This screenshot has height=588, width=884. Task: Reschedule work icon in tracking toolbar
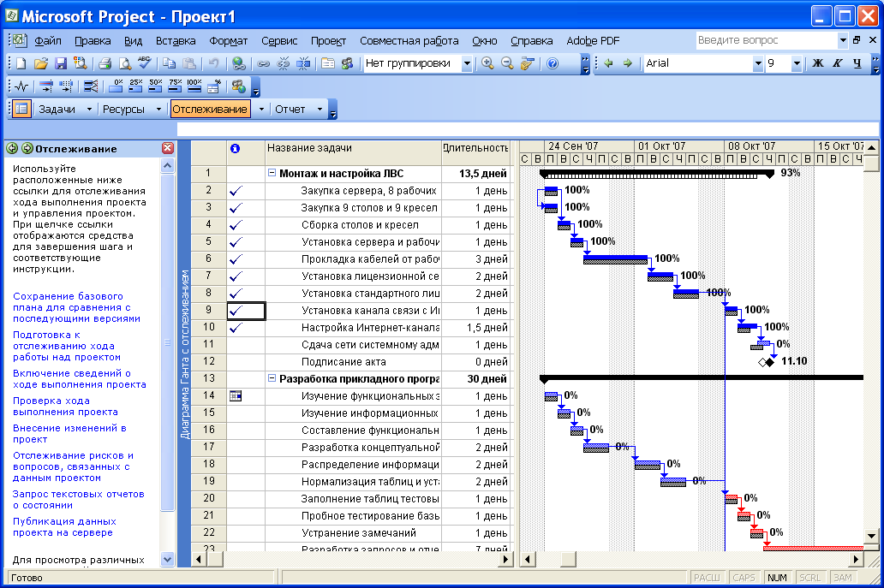click(66, 86)
